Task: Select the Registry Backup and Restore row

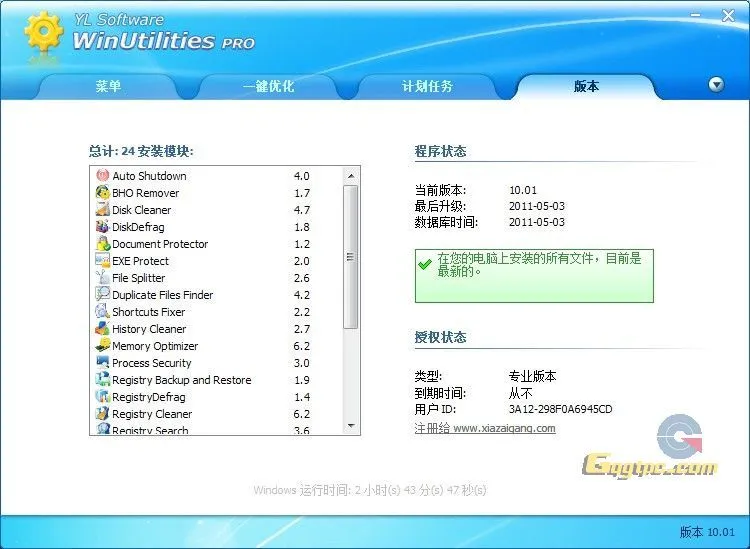Action: [x=217, y=380]
